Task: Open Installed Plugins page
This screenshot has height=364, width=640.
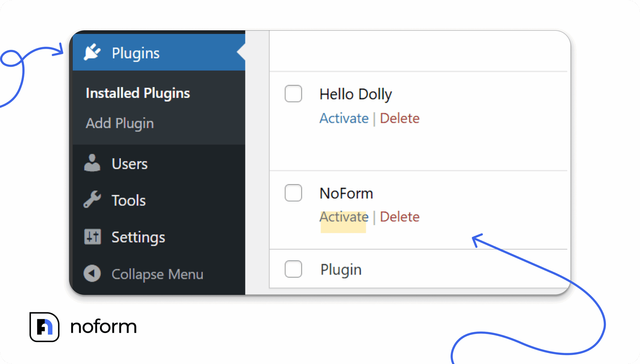Action: 138,93
